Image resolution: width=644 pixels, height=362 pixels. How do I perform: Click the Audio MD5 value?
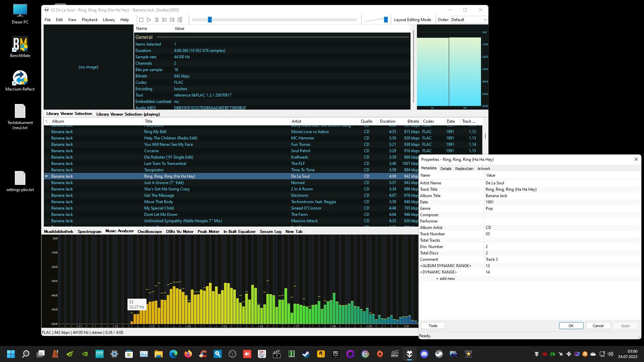pyautogui.click(x=210, y=108)
